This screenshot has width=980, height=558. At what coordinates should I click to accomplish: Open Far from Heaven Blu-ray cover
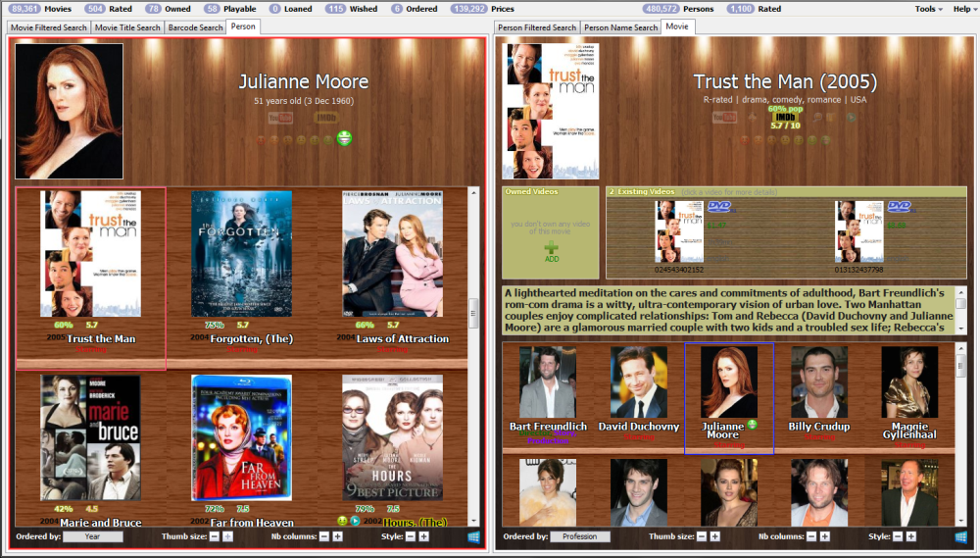click(x=241, y=437)
